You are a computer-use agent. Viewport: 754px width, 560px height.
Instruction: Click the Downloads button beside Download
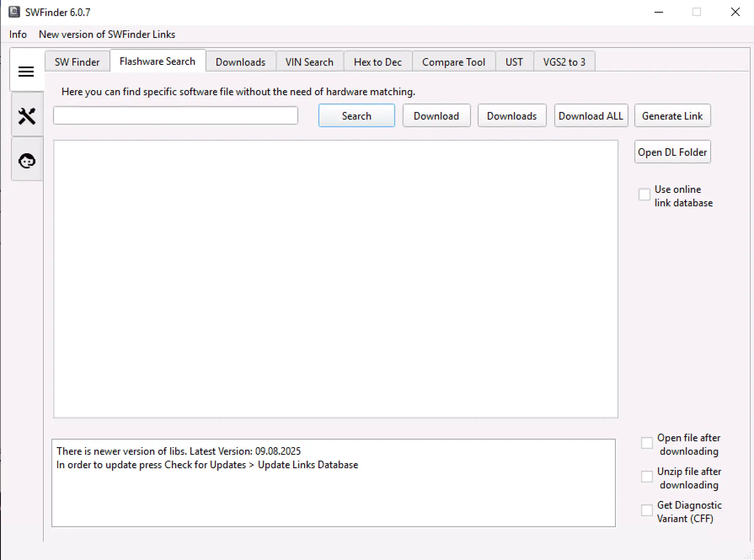512,116
